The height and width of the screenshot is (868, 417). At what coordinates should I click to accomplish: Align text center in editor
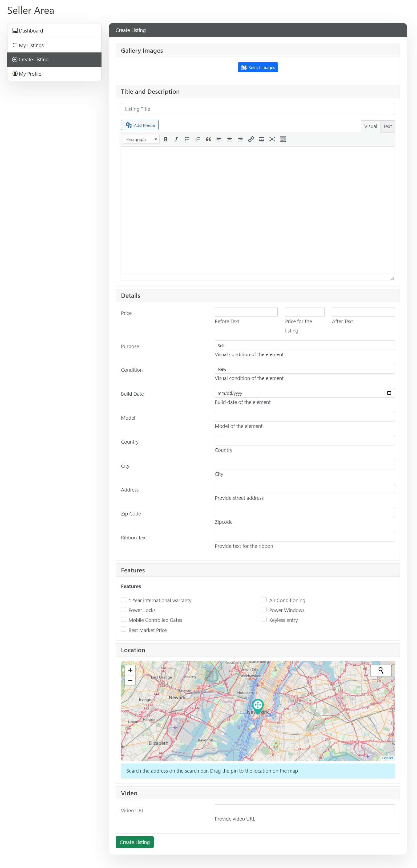[230, 139]
